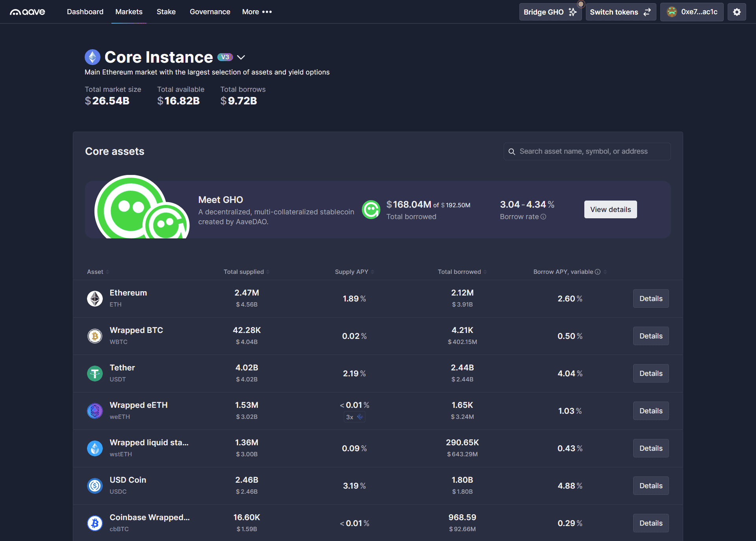This screenshot has height=541, width=756.
Task: Open Details for Wrapped BTC
Action: 651,336
